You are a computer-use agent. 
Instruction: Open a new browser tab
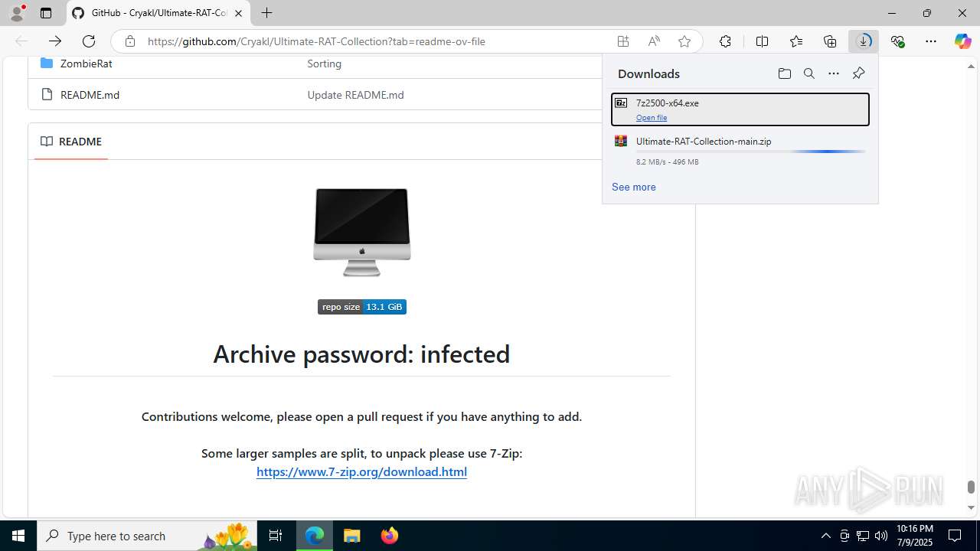[266, 13]
